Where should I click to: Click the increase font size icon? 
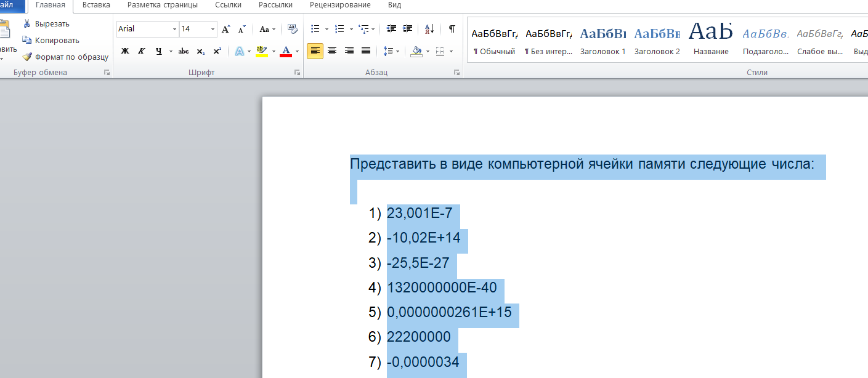click(x=226, y=29)
